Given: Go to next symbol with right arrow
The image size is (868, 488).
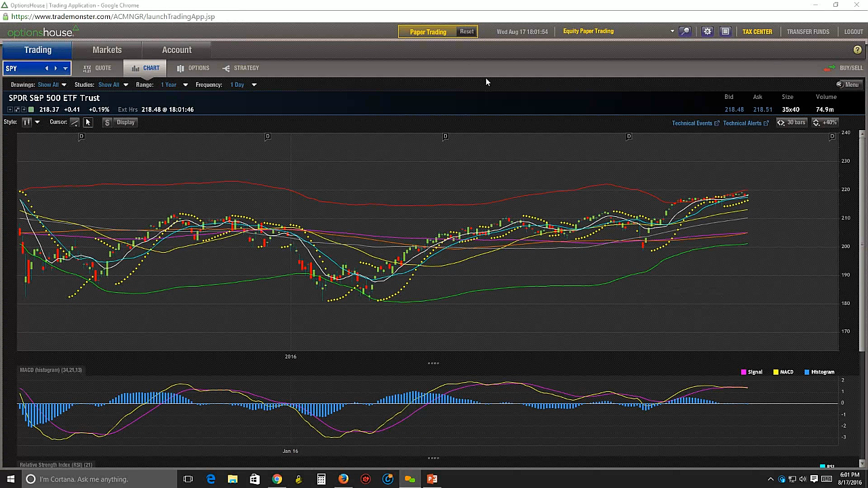Looking at the screenshot, I should click(56, 68).
